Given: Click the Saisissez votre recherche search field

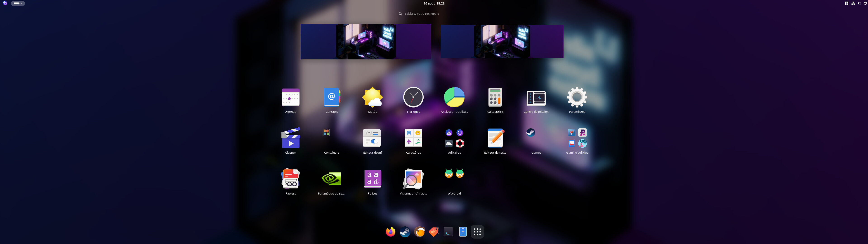Looking at the screenshot, I should (x=422, y=14).
